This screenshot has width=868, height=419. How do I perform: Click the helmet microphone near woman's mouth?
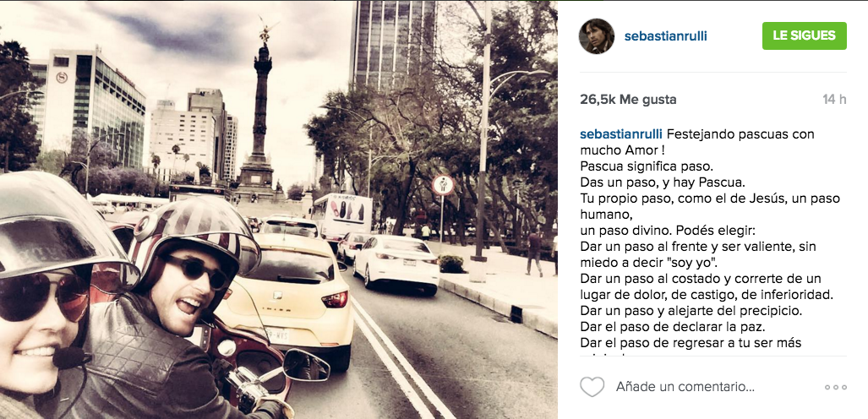tap(70, 358)
